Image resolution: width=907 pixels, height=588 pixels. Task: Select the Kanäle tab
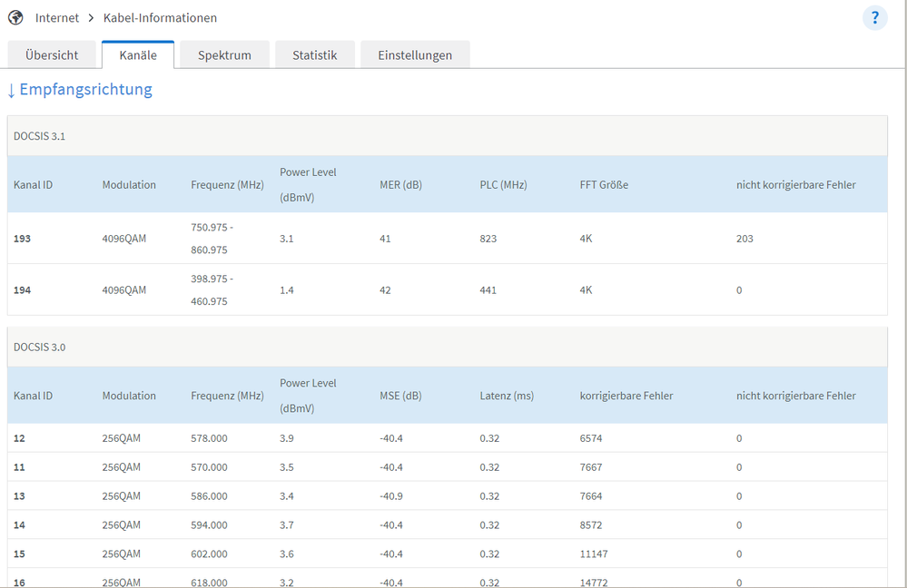pyautogui.click(x=138, y=54)
